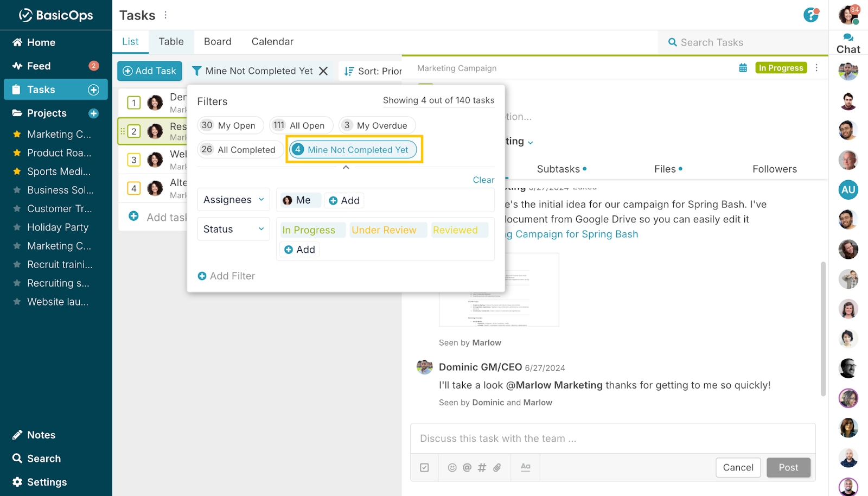
Task: Click the Clear filters link
Action: click(x=483, y=180)
